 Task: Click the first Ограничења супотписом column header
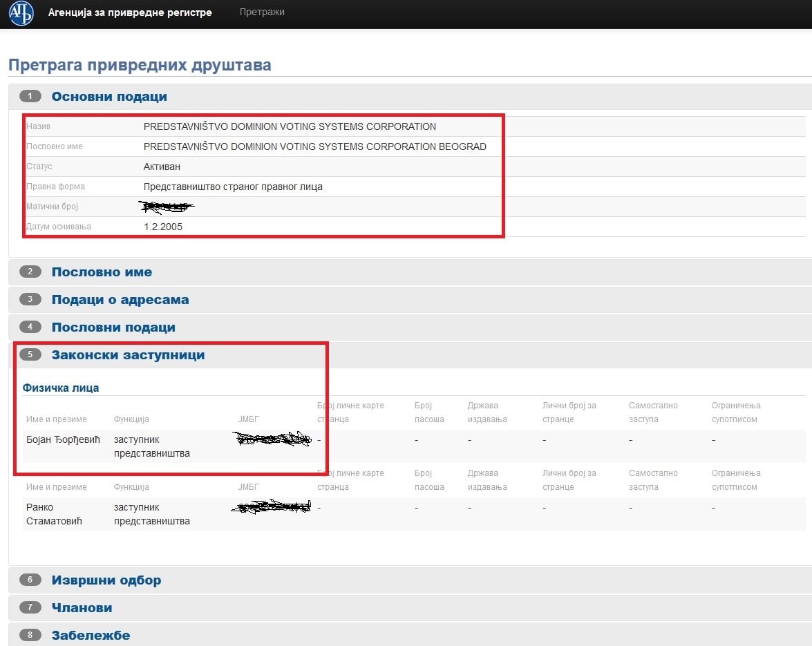tap(736, 412)
